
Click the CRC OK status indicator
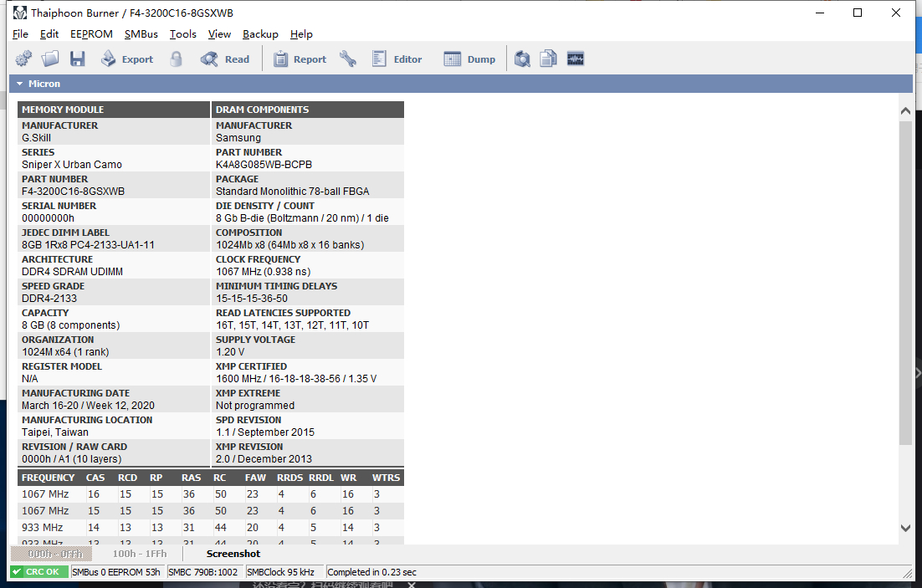point(38,571)
